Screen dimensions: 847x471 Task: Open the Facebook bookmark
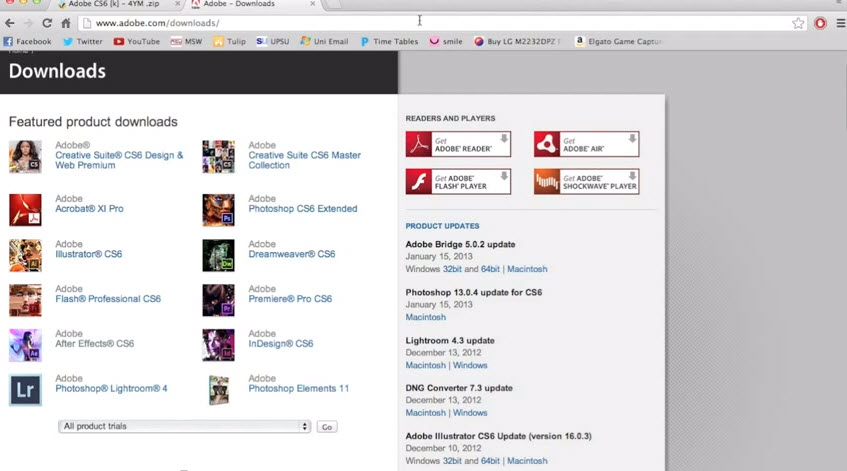[x=27, y=42]
